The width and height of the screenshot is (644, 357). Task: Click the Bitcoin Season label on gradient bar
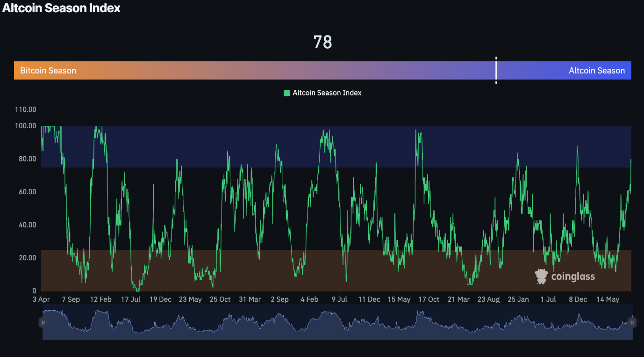[x=48, y=71]
